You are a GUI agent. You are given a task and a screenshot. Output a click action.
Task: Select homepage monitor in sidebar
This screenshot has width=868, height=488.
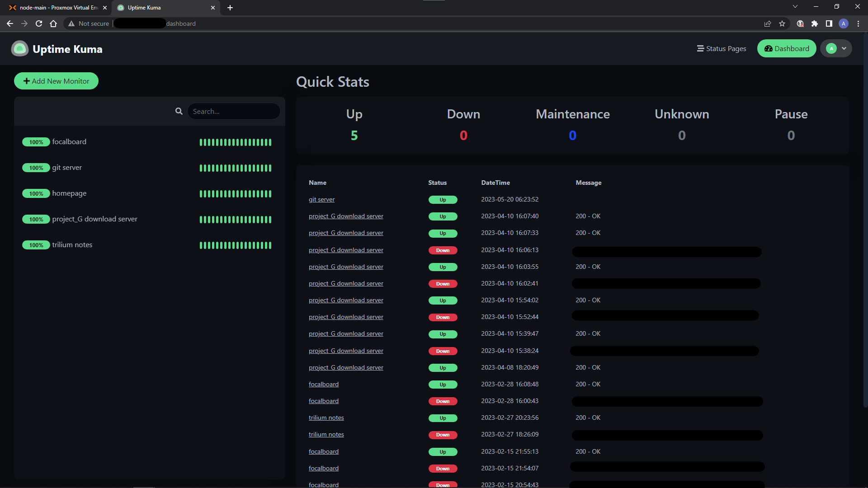(x=149, y=193)
